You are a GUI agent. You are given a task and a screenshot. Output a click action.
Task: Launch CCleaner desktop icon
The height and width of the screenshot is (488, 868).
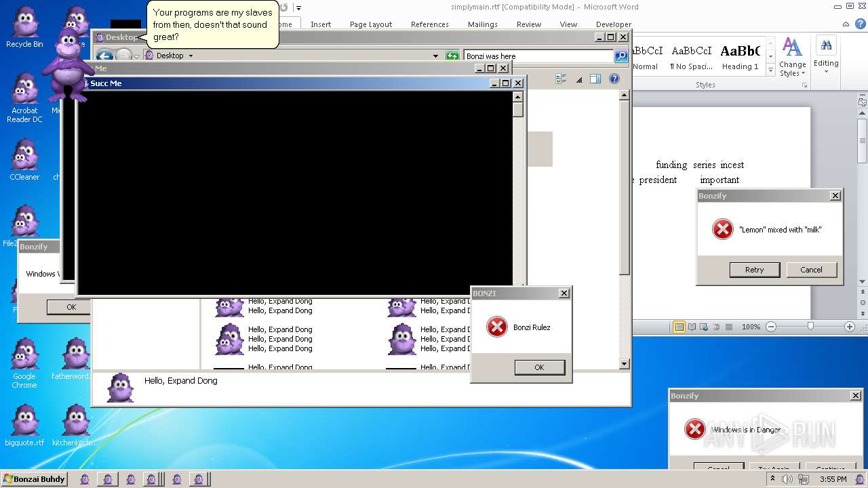point(24,159)
